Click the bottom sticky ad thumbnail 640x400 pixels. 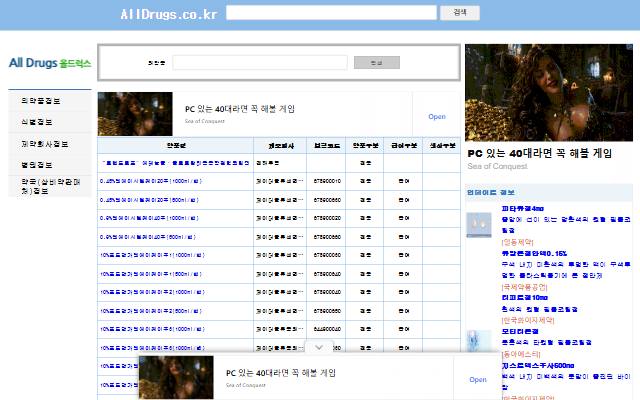[x=176, y=377]
